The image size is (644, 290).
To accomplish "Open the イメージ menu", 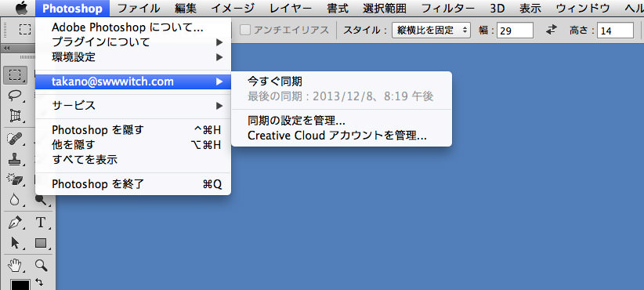I will (233, 8).
